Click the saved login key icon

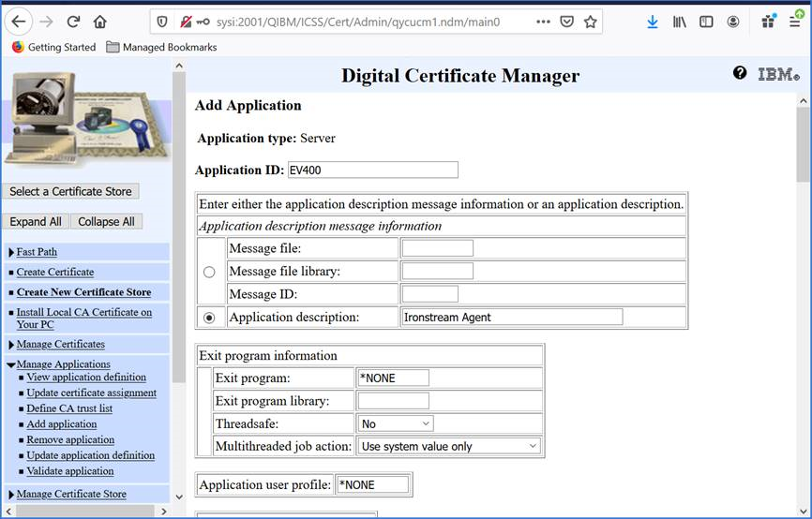203,22
